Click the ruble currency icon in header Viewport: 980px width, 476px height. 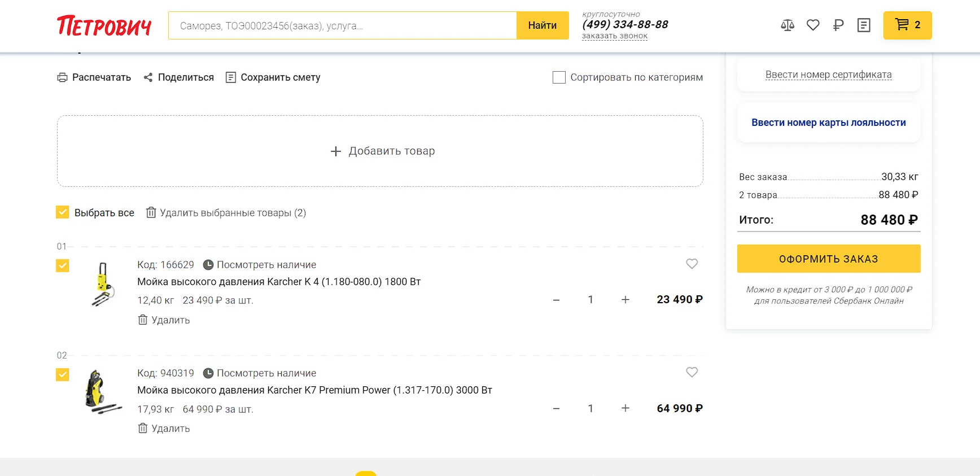click(838, 25)
